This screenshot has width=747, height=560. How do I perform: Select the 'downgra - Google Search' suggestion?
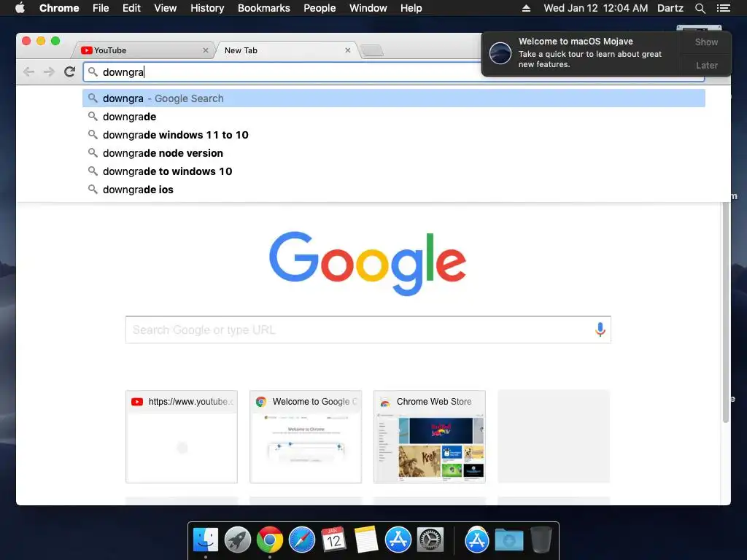click(393, 98)
